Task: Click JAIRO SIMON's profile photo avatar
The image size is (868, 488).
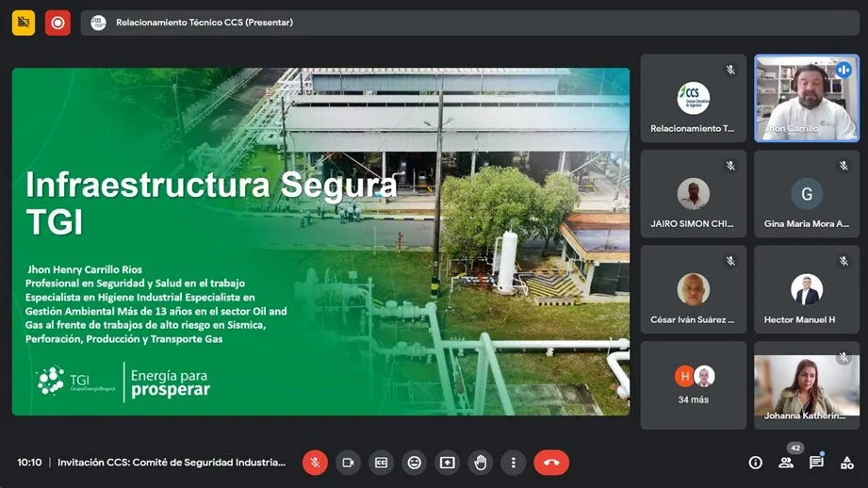Action: (x=693, y=194)
